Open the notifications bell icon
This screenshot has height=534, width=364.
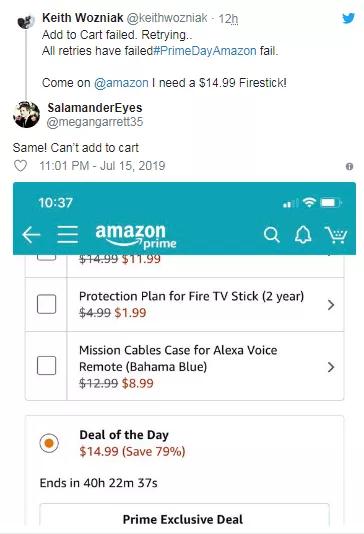(x=303, y=235)
